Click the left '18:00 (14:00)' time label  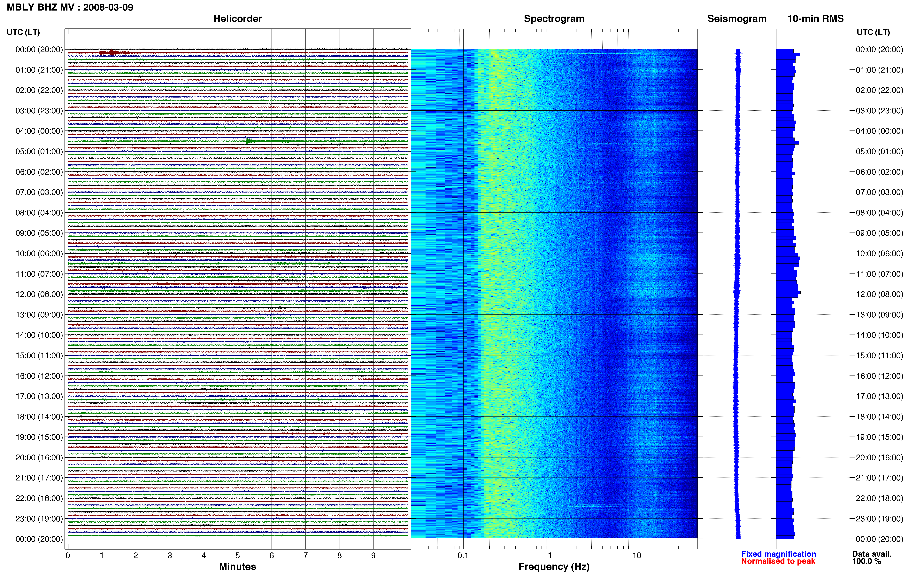tap(39, 417)
